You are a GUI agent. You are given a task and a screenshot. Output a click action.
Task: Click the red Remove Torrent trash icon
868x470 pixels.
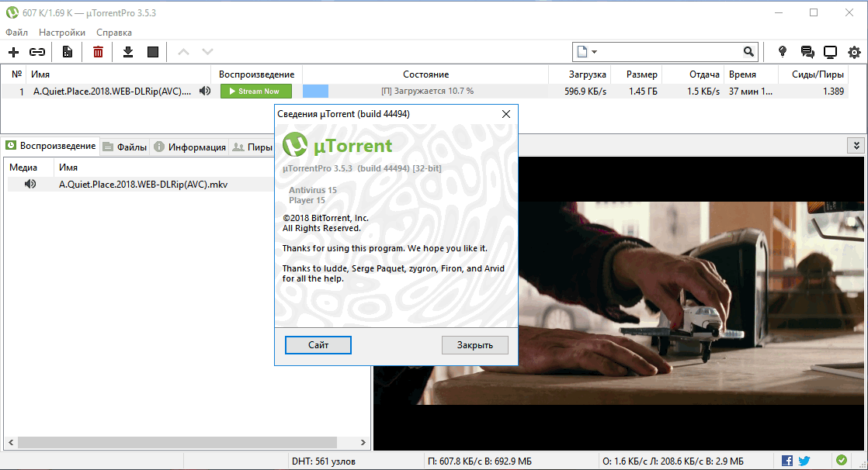(x=98, y=52)
